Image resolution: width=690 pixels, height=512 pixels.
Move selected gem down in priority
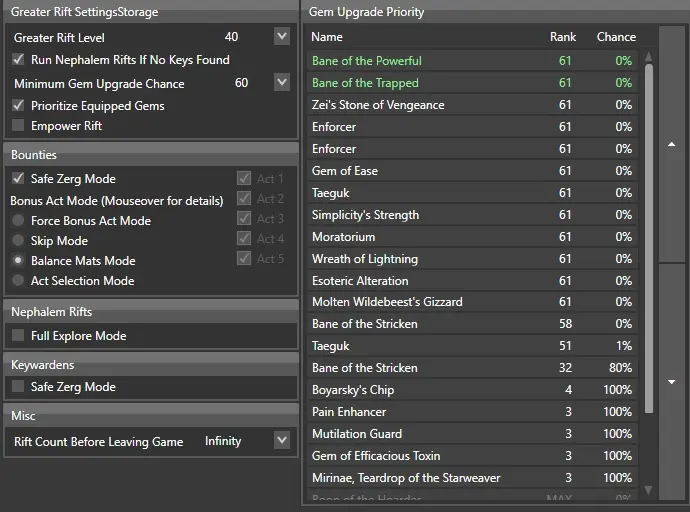tap(671, 381)
